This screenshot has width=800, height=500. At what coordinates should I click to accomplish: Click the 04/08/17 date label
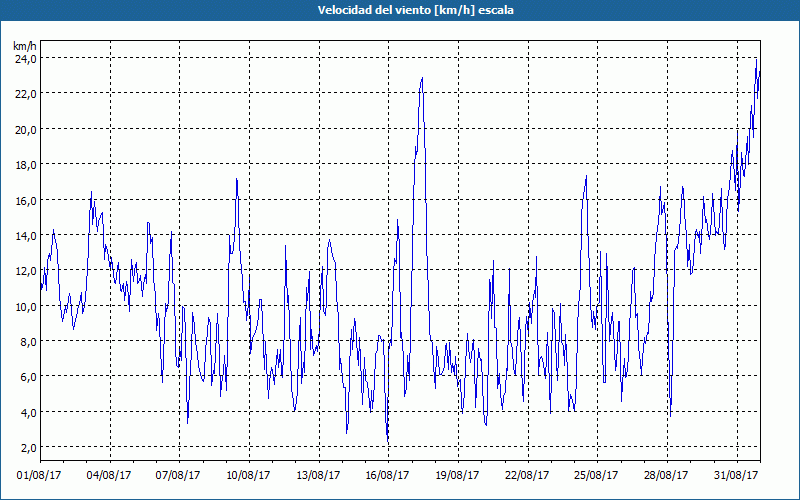109,475
